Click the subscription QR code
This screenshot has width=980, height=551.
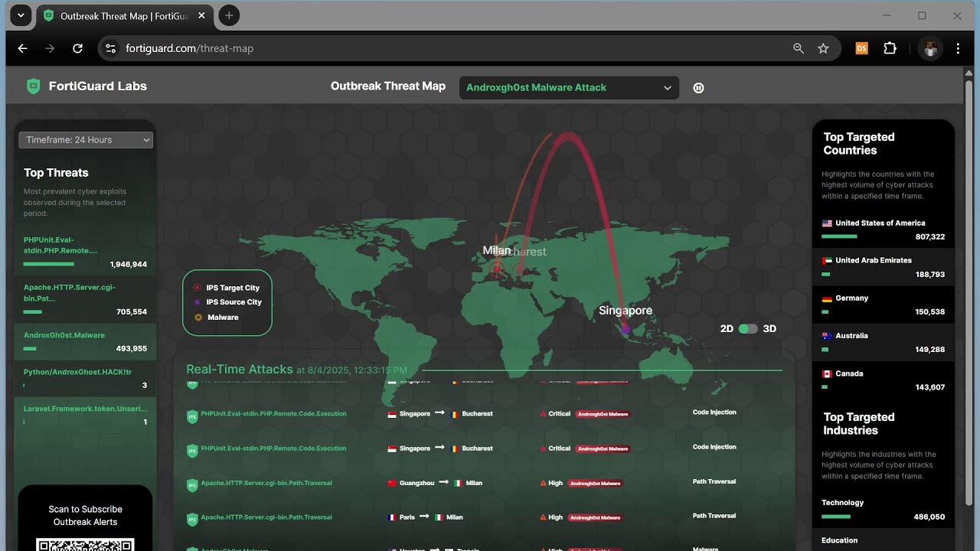point(85,544)
